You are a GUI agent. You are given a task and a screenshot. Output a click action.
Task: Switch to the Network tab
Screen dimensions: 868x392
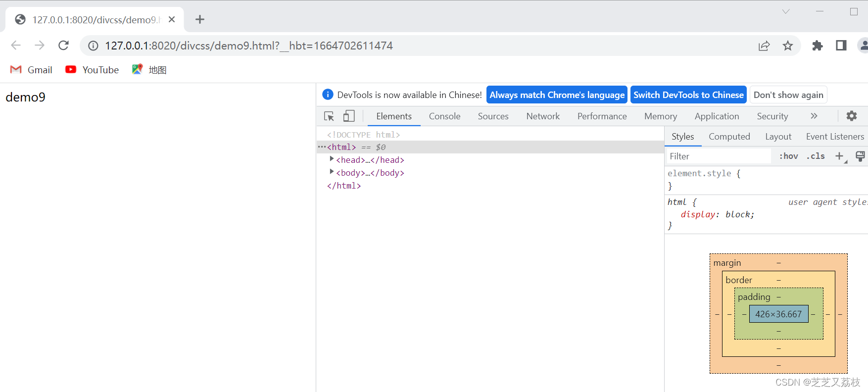pyautogui.click(x=543, y=116)
